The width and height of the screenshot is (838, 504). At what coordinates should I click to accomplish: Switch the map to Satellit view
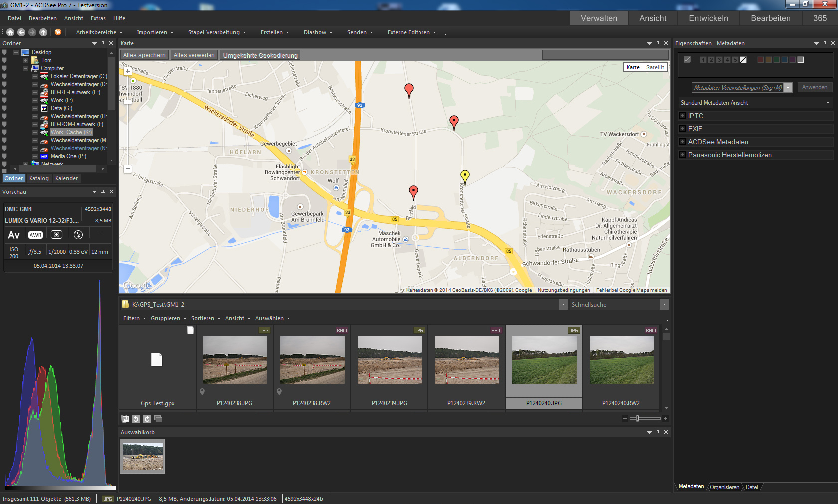pos(655,67)
